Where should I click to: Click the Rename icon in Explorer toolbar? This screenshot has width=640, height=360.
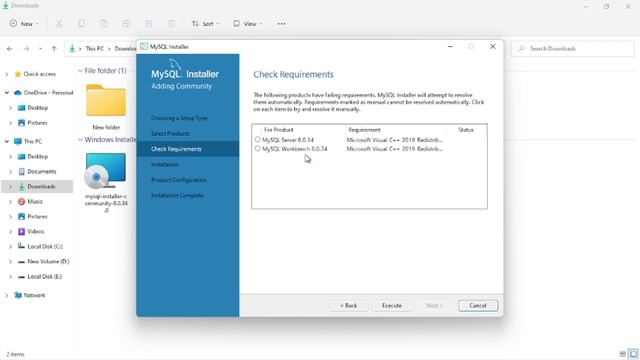point(127,24)
